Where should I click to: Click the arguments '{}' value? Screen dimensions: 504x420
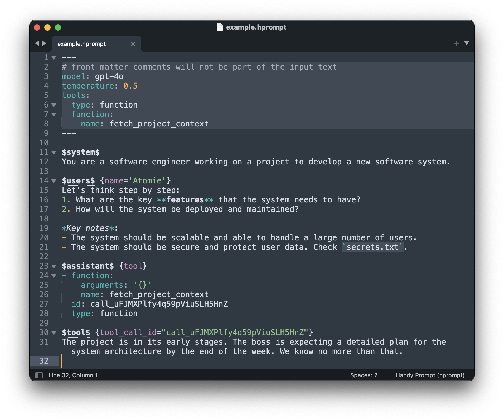[142, 285]
